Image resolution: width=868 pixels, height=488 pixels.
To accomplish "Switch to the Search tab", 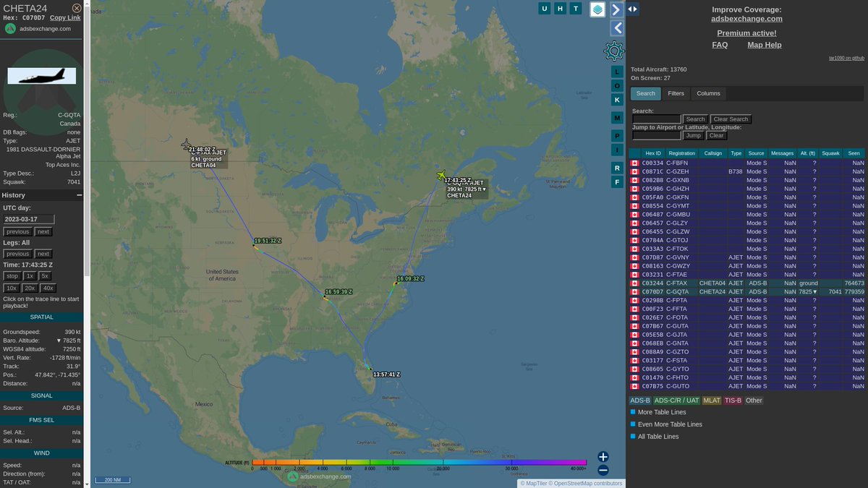I will tap(645, 93).
